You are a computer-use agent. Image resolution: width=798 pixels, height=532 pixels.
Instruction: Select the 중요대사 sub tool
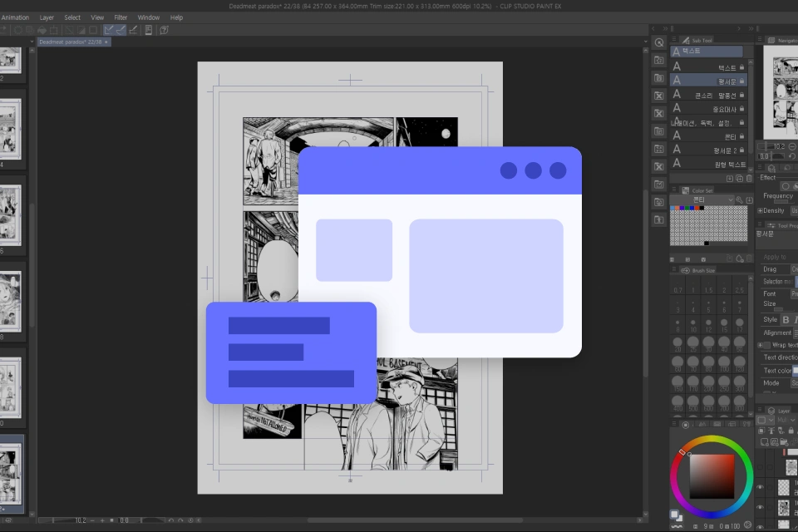pyautogui.click(x=708, y=108)
